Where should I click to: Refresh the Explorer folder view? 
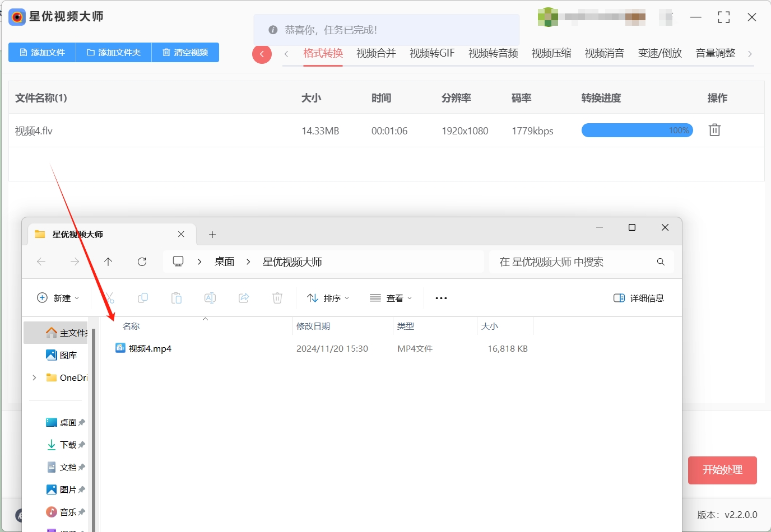tap(142, 262)
